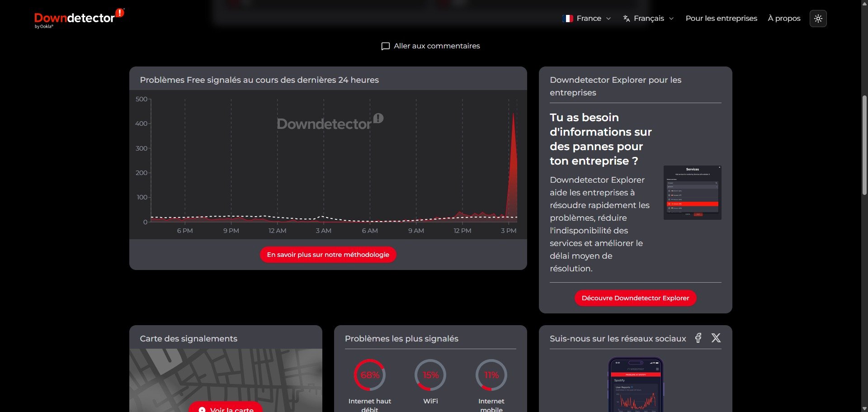Click the 3 AM axis label

pos(324,231)
